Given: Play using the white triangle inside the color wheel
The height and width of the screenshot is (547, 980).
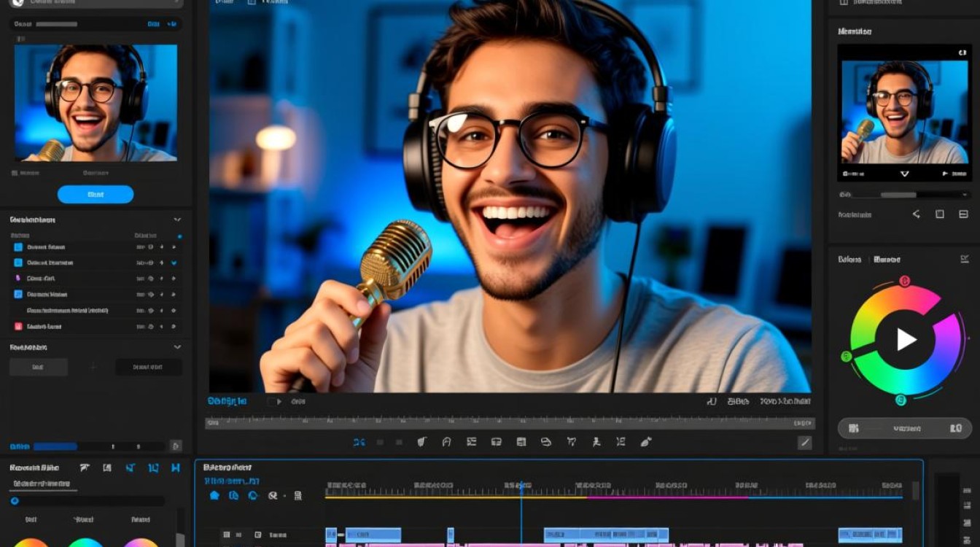Looking at the screenshot, I should (906, 339).
